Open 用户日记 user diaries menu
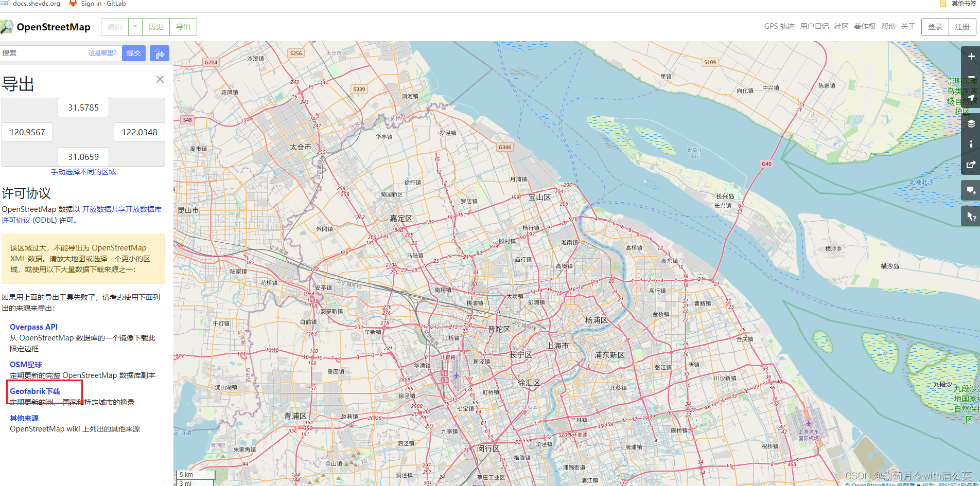The width and height of the screenshot is (980, 486). point(814,26)
